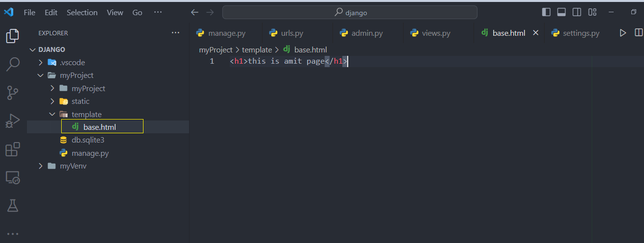The image size is (644, 243).
Task: Open the Run and Debug view
Action: pyautogui.click(x=13, y=121)
